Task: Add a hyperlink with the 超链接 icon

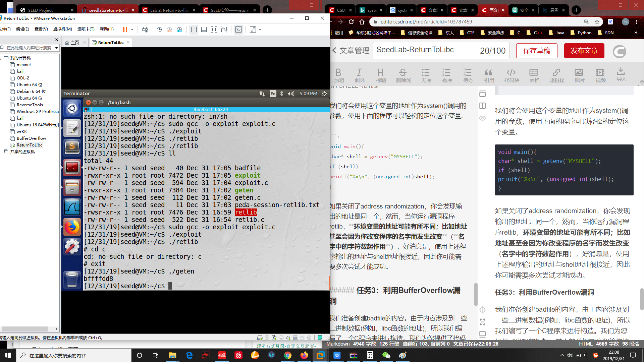Action: point(557,74)
